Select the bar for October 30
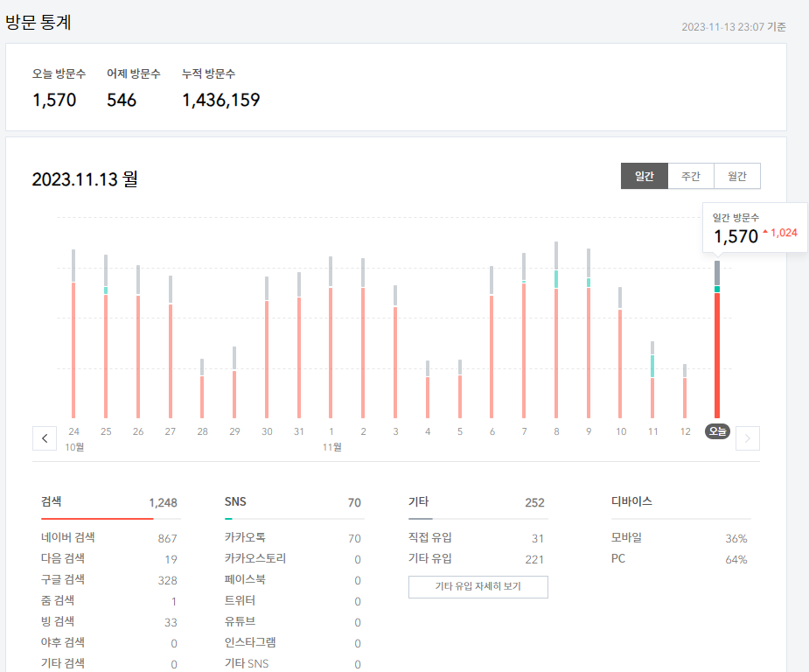Image resolution: width=809 pixels, height=672 pixels. (x=267, y=347)
